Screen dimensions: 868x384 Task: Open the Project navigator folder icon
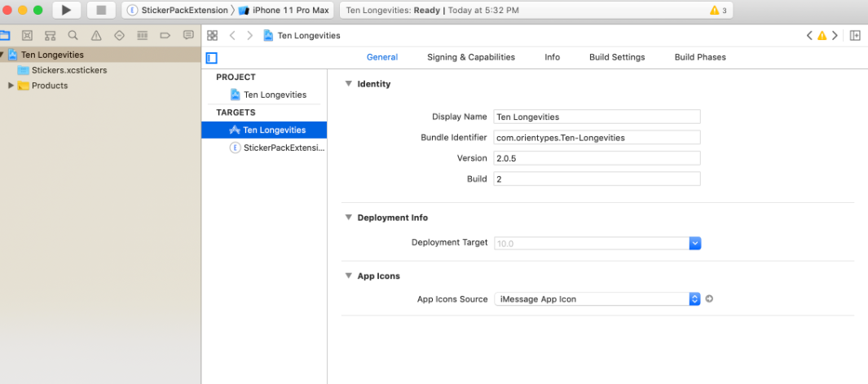(x=4, y=35)
